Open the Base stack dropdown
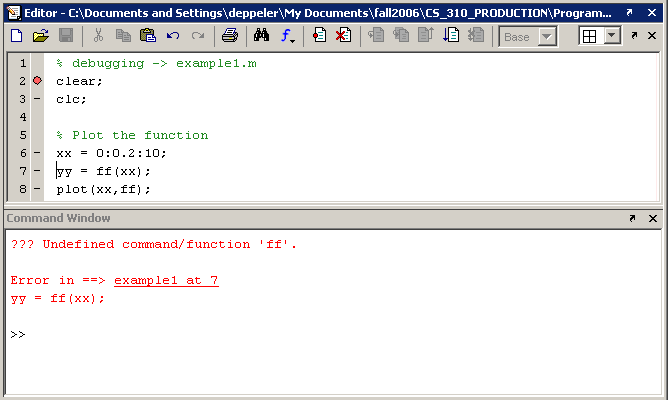This screenshot has height=400, width=668. 547,36
